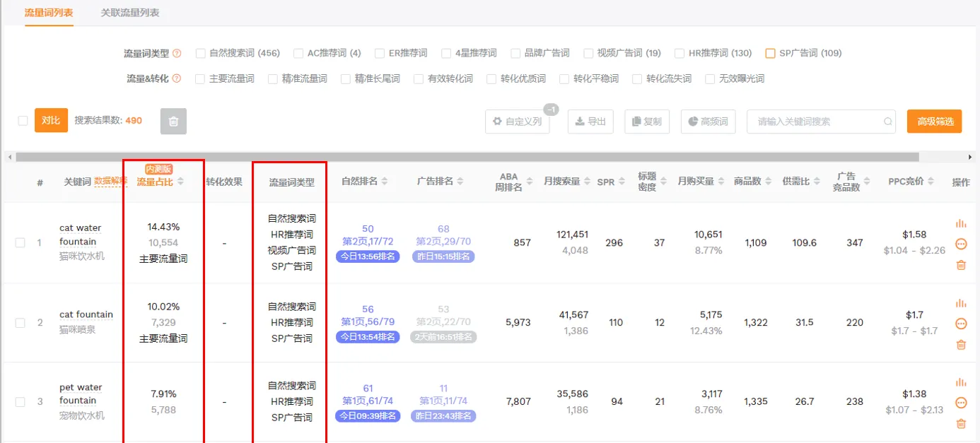This screenshot has height=443, width=980.
Task: Toggle 有效转化词 checkbox
Action: click(x=419, y=79)
